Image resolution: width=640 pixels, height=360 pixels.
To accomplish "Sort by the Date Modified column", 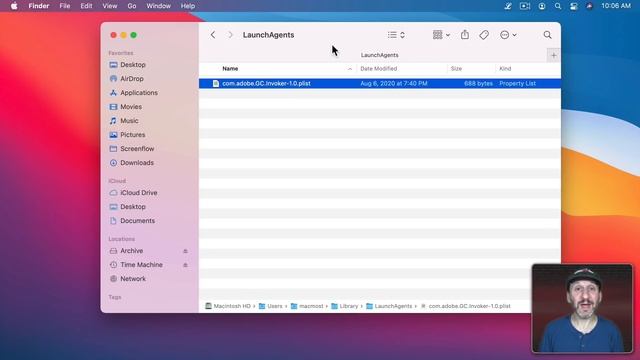I will pos(378,69).
